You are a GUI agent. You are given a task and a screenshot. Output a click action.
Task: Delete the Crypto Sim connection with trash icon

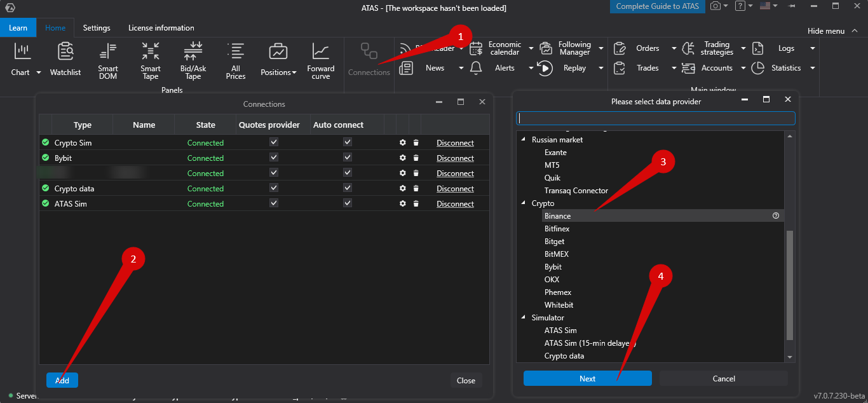coord(416,142)
